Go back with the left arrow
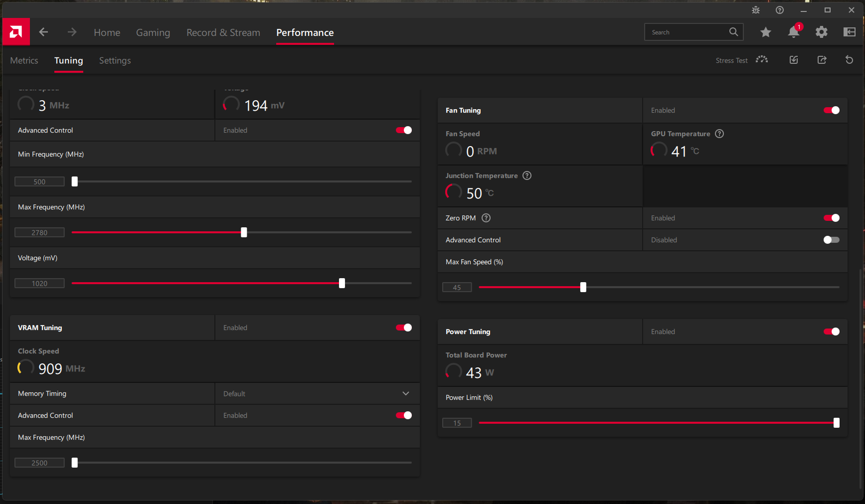The height and width of the screenshot is (504, 865). coord(44,32)
